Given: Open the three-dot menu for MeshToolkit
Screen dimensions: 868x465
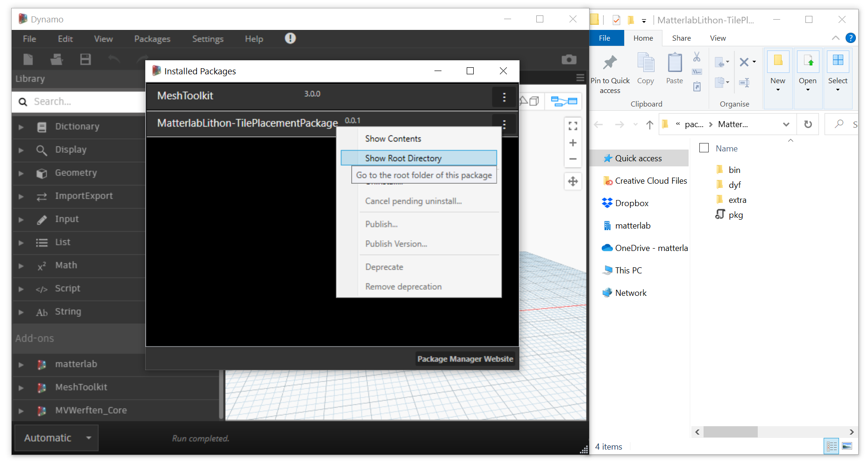Looking at the screenshot, I should click(504, 97).
